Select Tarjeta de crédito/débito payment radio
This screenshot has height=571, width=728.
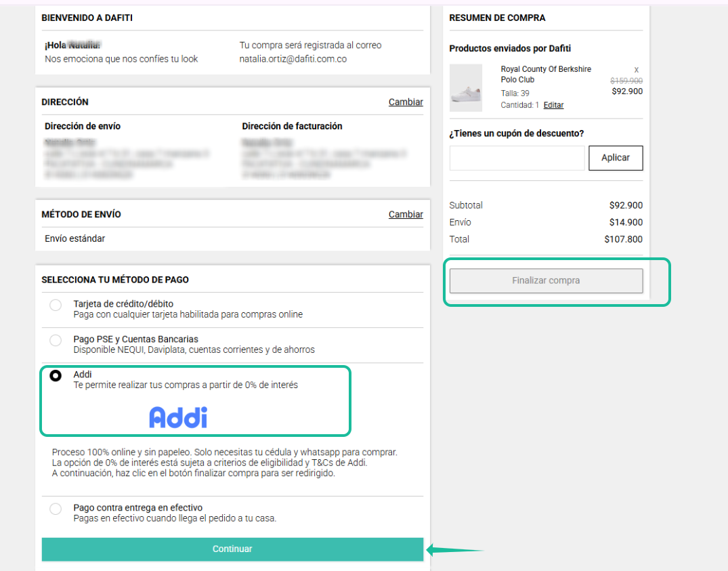56,305
